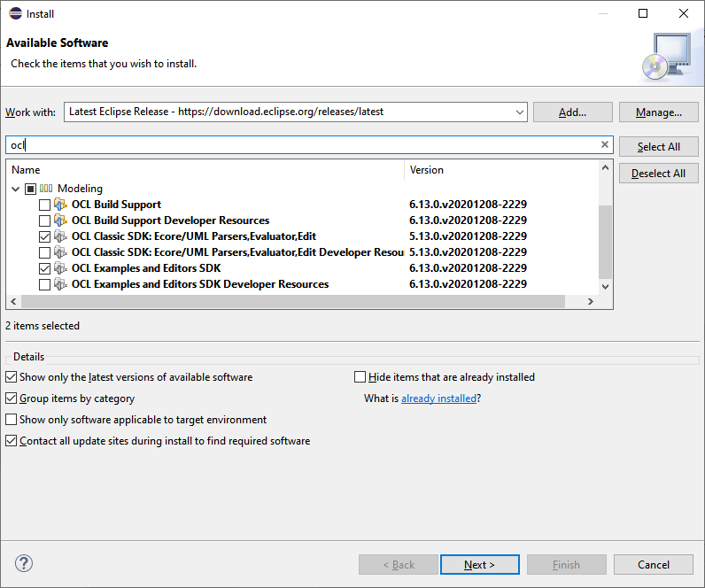Close the Install dialog window

click(x=684, y=13)
